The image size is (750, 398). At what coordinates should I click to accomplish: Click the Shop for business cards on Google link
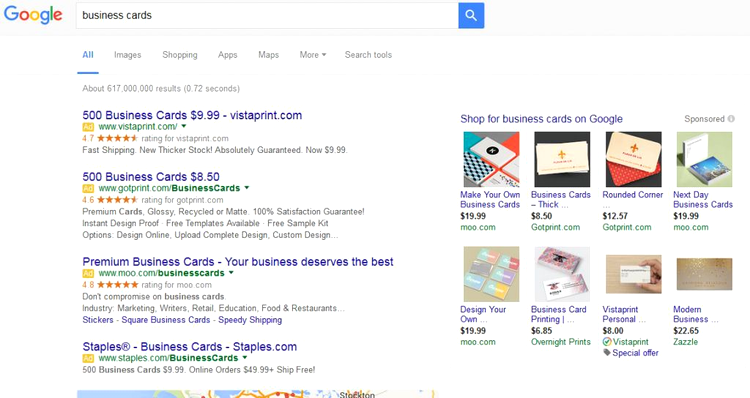(541, 119)
